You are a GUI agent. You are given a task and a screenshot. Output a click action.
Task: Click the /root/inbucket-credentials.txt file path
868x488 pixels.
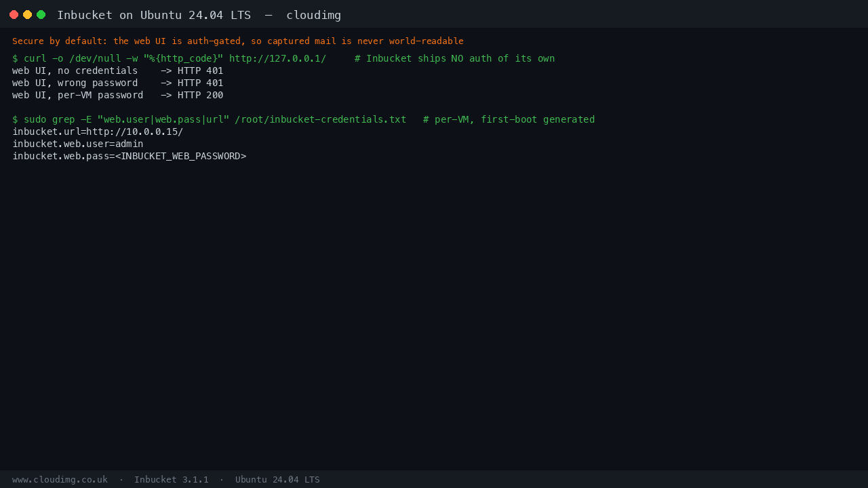pyautogui.click(x=321, y=120)
